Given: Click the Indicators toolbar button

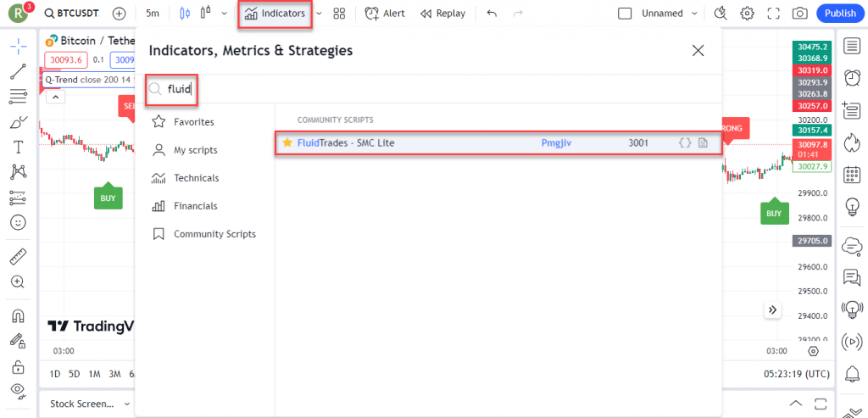Looking at the screenshot, I should click(x=275, y=14).
